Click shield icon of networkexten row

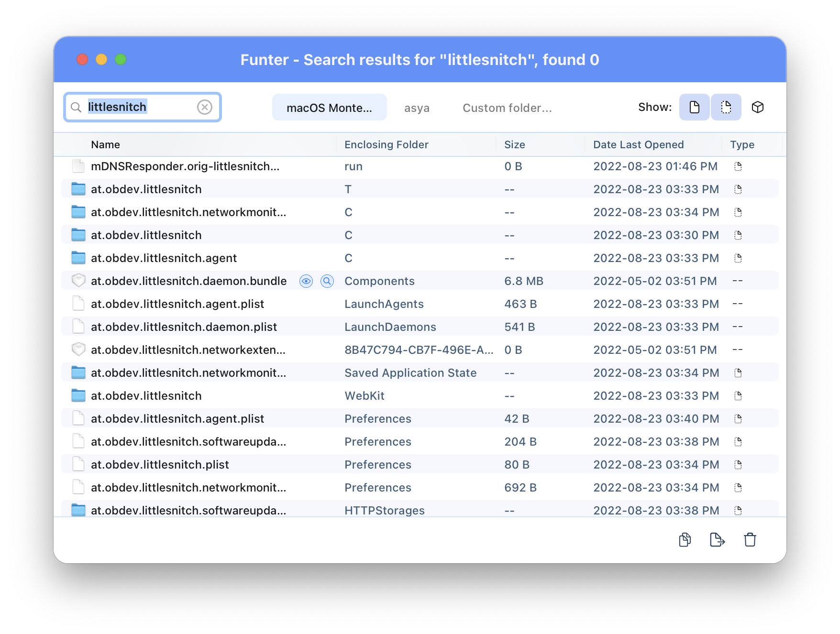click(x=78, y=350)
